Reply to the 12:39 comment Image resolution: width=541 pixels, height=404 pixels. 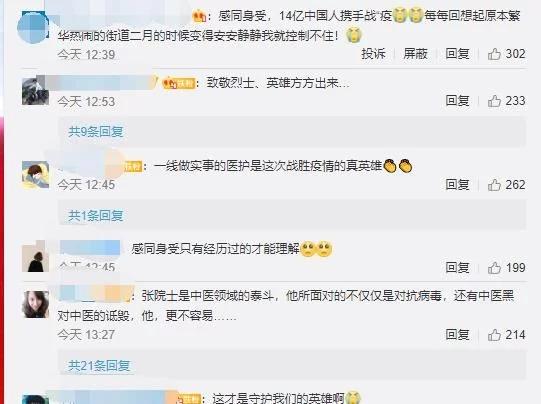tap(458, 54)
